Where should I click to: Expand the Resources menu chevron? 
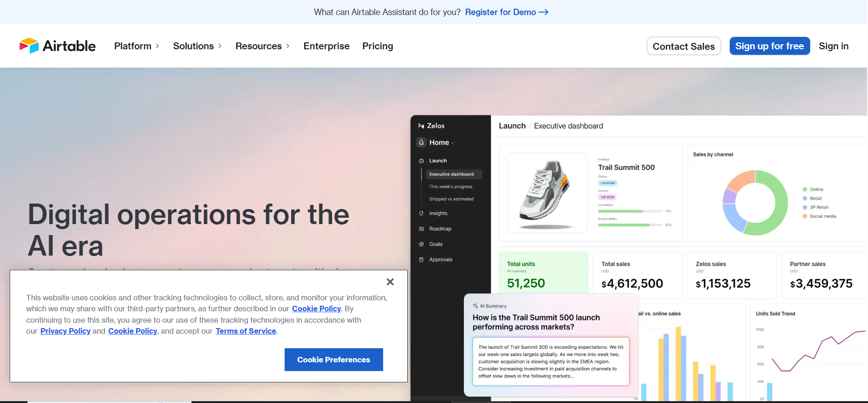coord(288,46)
